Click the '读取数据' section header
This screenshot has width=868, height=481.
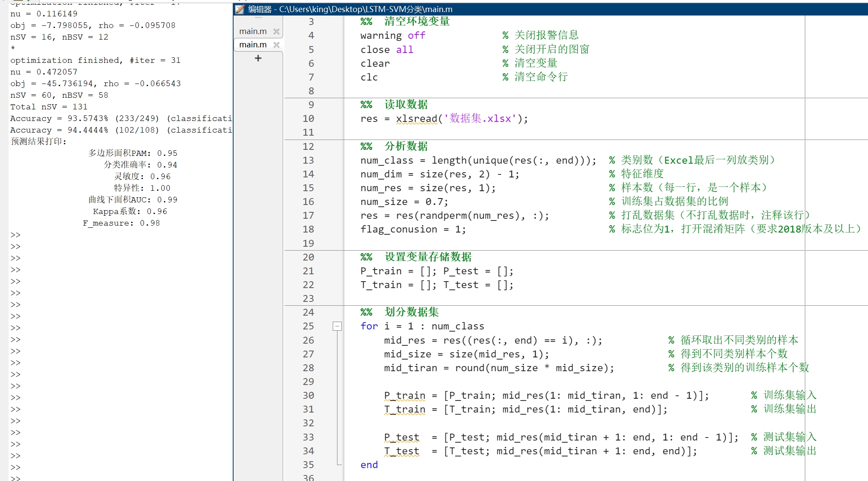coord(406,105)
